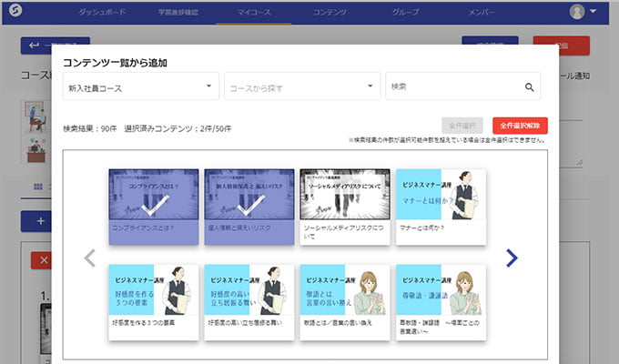
Task: Open the user avatar menu
Action: click(577, 12)
